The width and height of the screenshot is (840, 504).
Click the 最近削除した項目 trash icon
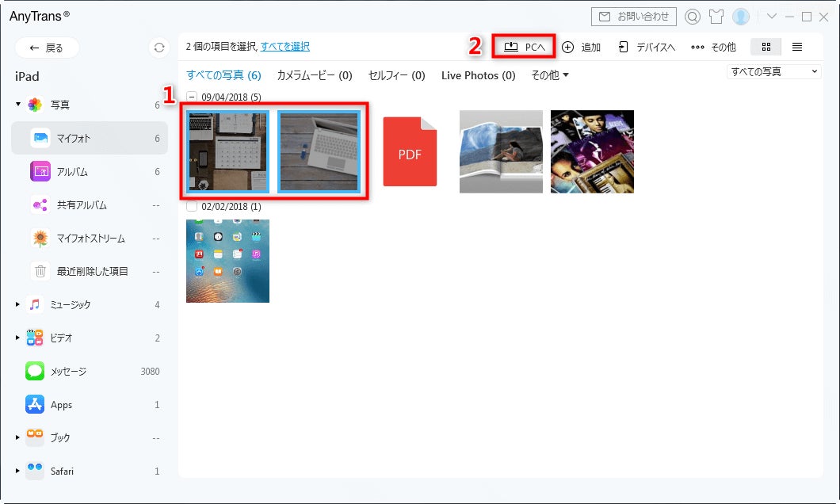point(40,271)
